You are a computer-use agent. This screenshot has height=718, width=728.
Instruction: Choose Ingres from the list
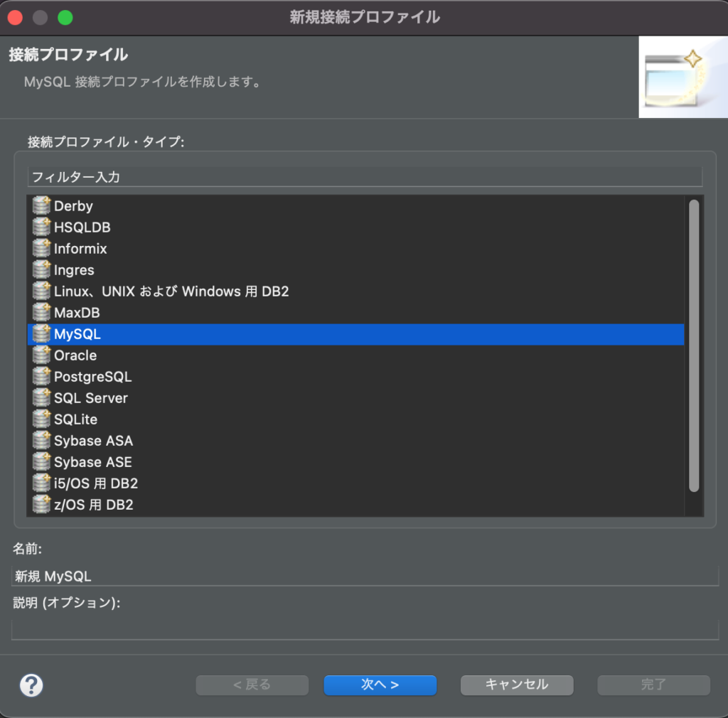click(355, 269)
